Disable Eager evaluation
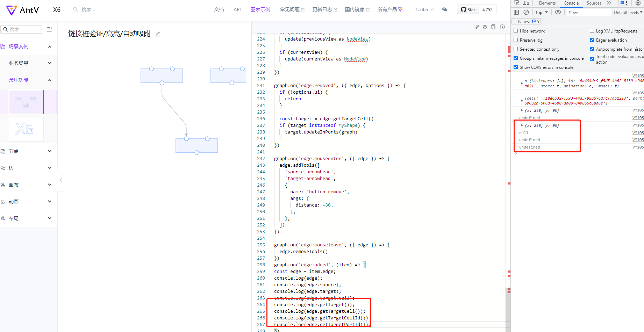Image resolution: width=644 pixels, height=332 pixels. pyautogui.click(x=592, y=40)
